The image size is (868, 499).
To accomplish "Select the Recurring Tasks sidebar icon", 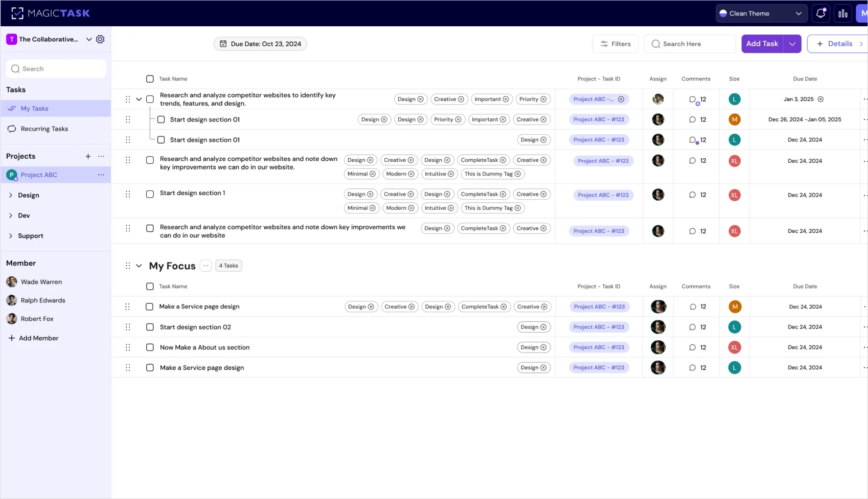I will [12, 128].
